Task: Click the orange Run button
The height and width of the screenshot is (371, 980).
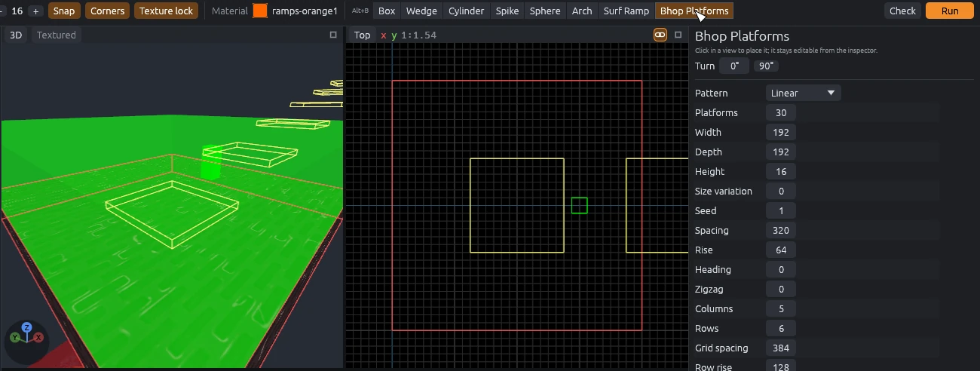Action: (x=950, y=11)
